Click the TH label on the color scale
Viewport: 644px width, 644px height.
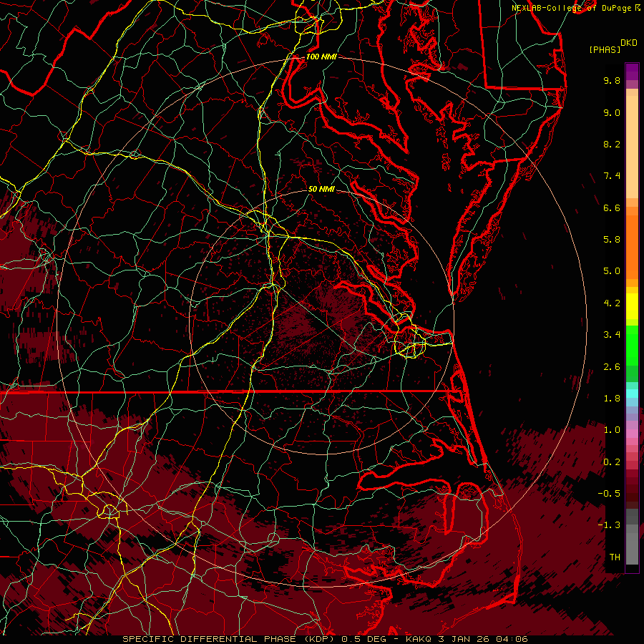pos(615,557)
